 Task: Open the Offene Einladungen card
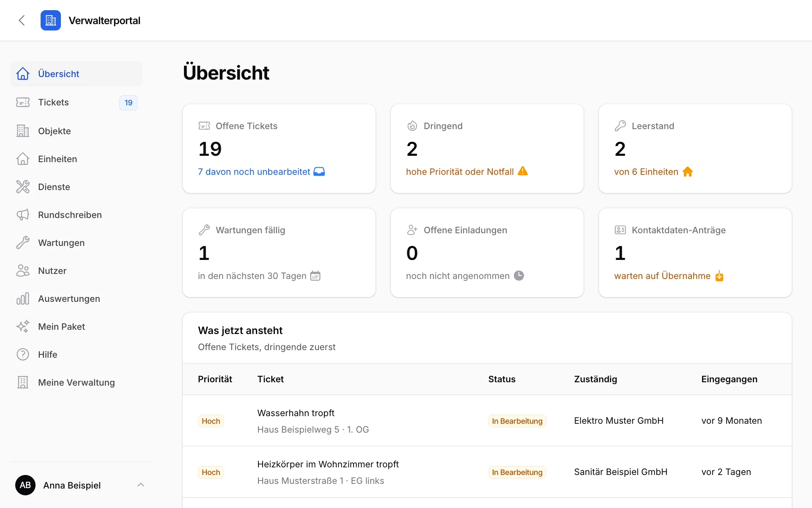tap(487, 253)
